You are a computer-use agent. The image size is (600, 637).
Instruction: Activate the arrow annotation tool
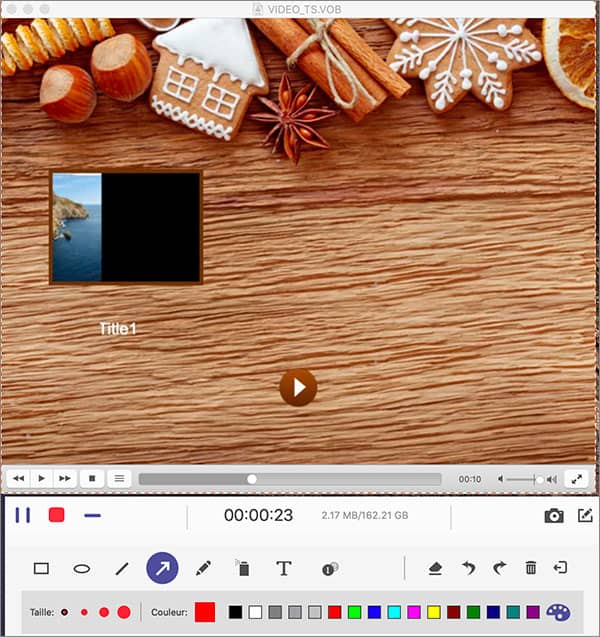162,568
